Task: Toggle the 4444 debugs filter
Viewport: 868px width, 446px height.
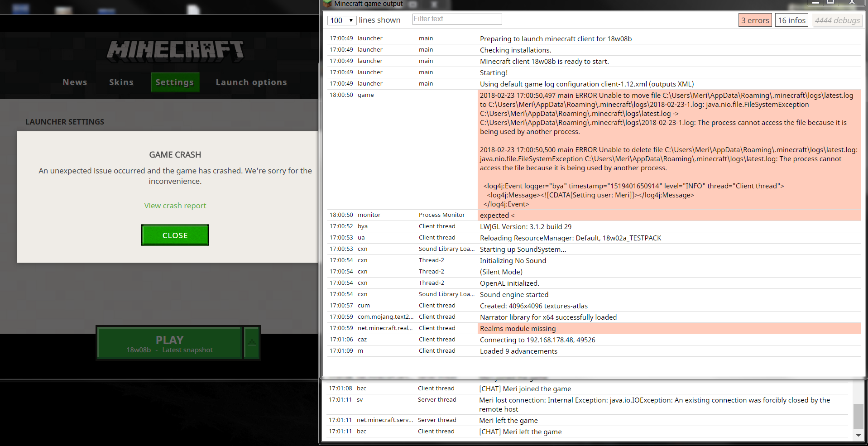Action: pyautogui.click(x=838, y=20)
